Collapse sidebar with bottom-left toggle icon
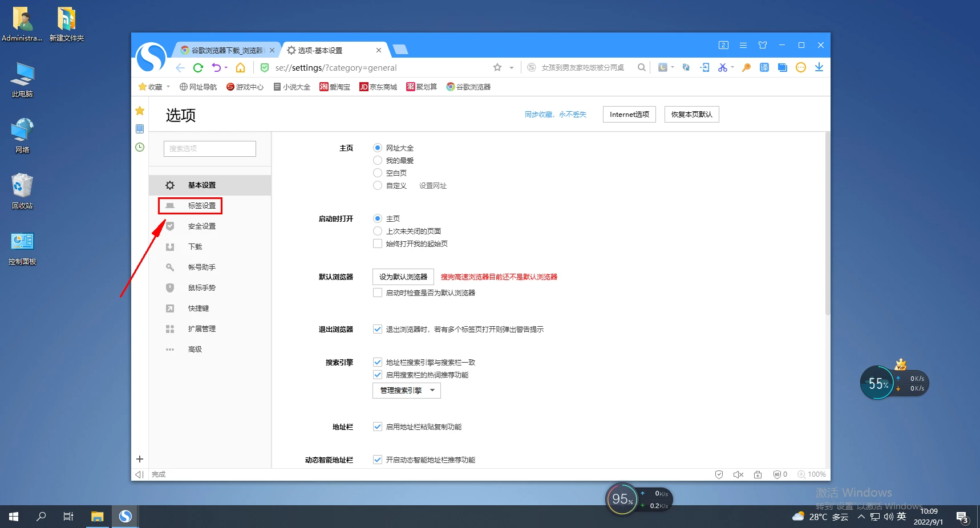The height and width of the screenshot is (528, 980). [x=139, y=474]
